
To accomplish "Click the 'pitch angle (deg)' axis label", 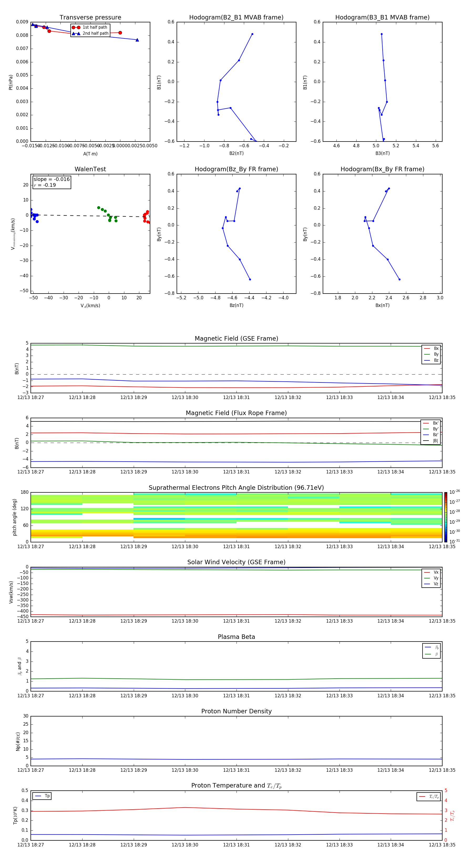I will click(14, 517).
